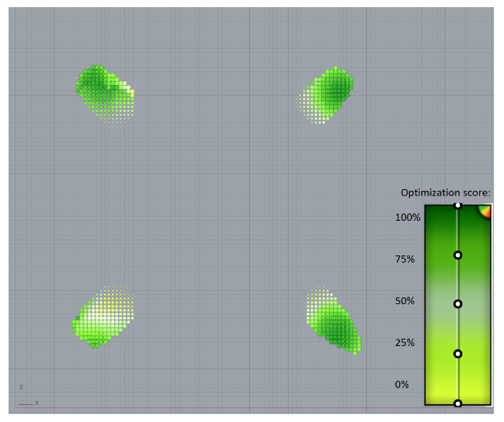Click the yellow point in top-left cluster
The image size is (504, 422).
tap(132, 92)
